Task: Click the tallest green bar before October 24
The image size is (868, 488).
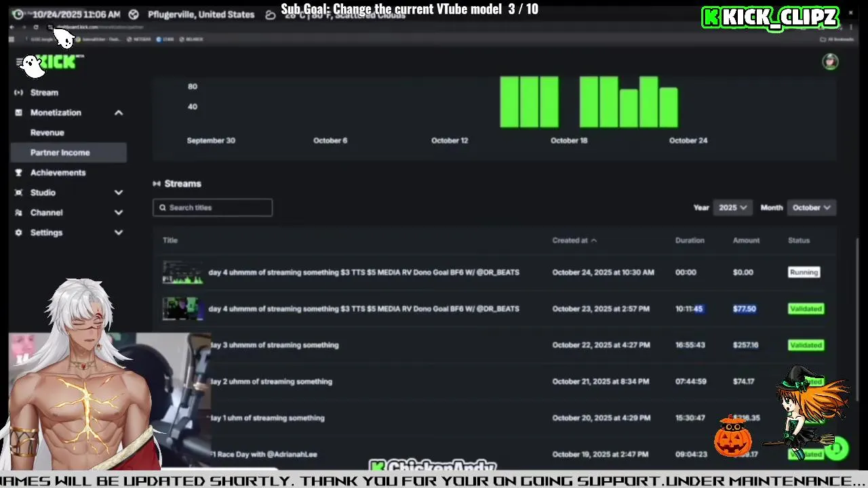Action: (648, 102)
